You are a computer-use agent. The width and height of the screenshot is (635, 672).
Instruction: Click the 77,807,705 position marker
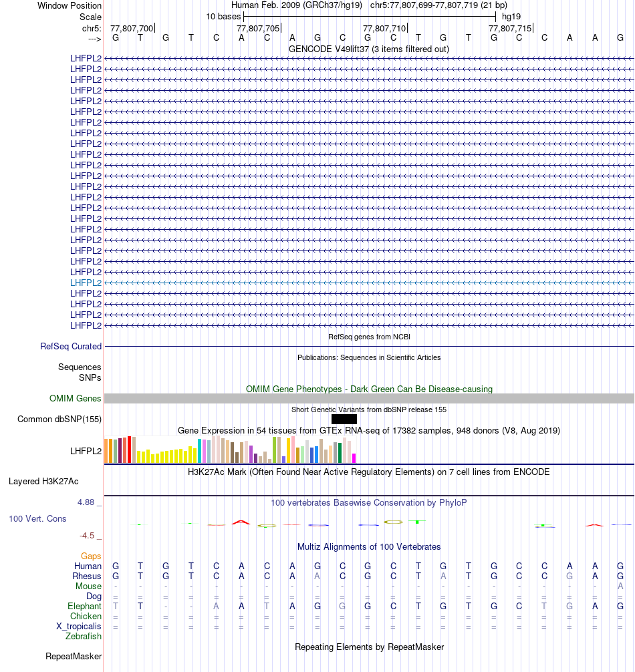click(x=259, y=28)
